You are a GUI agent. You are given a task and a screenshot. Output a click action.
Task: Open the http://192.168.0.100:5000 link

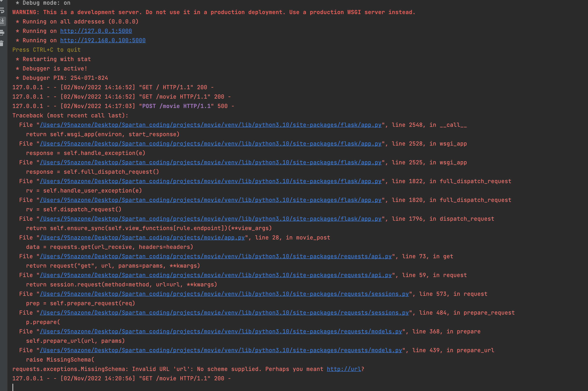pyautogui.click(x=103, y=40)
